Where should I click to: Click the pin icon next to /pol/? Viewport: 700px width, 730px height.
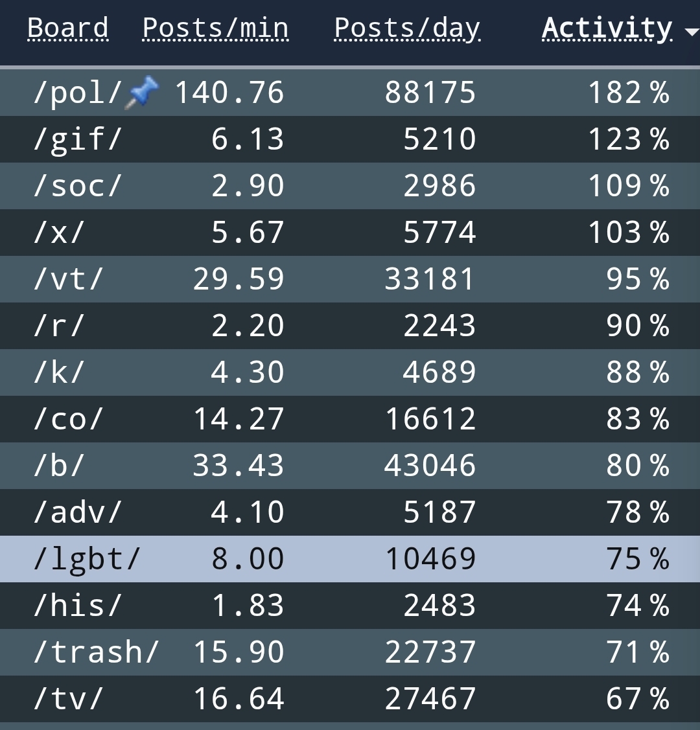click(x=142, y=93)
